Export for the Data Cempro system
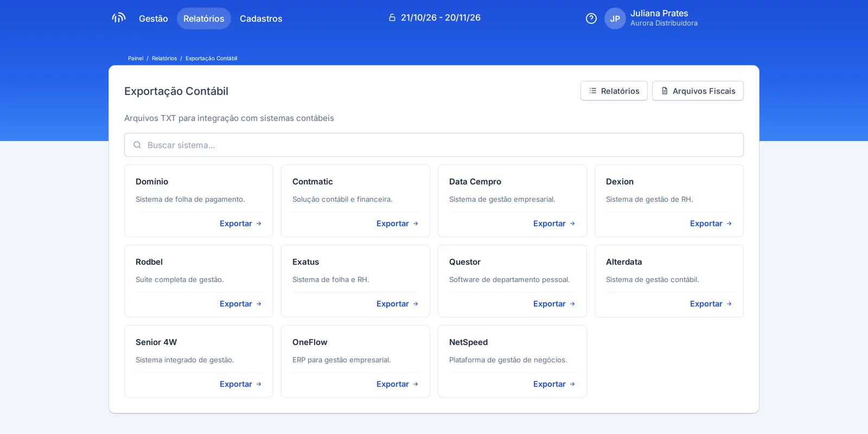868x434 pixels. coord(554,224)
